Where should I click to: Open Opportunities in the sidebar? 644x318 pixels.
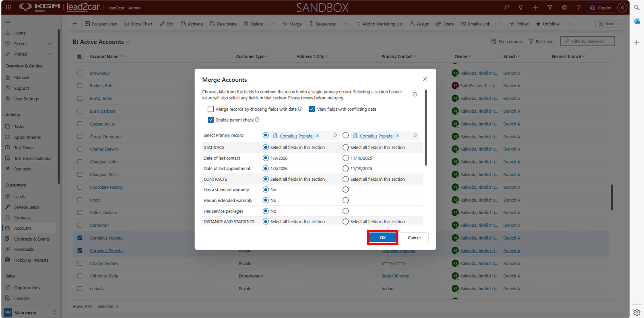coord(27,288)
